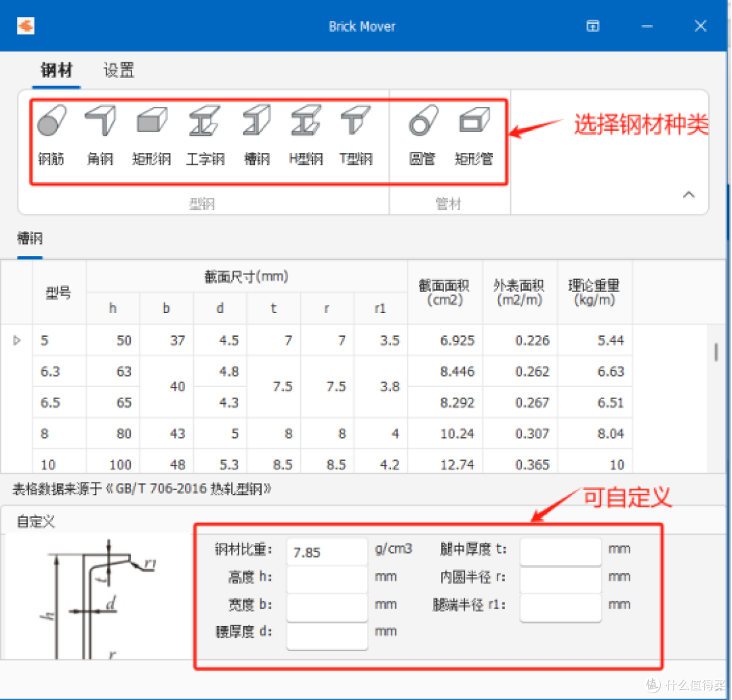The image size is (732, 700).
Task: Select the 槽钢 table tab
Action: [30, 239]
